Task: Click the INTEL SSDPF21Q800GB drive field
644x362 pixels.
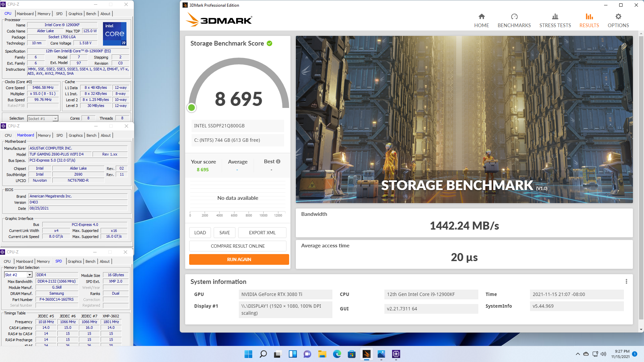Action: pyautogui.click(x=238, y=126)
